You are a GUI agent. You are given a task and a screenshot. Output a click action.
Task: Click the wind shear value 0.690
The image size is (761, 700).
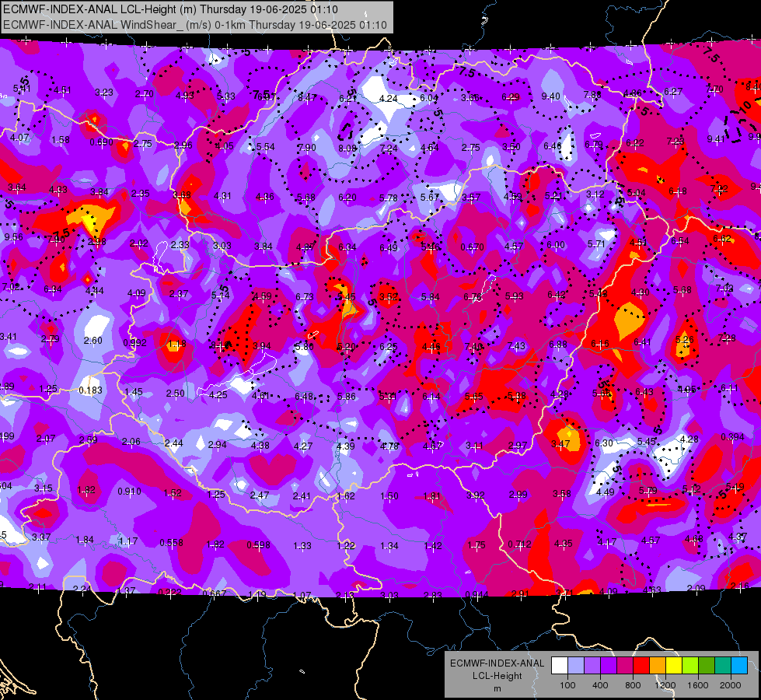click(101, 142)
